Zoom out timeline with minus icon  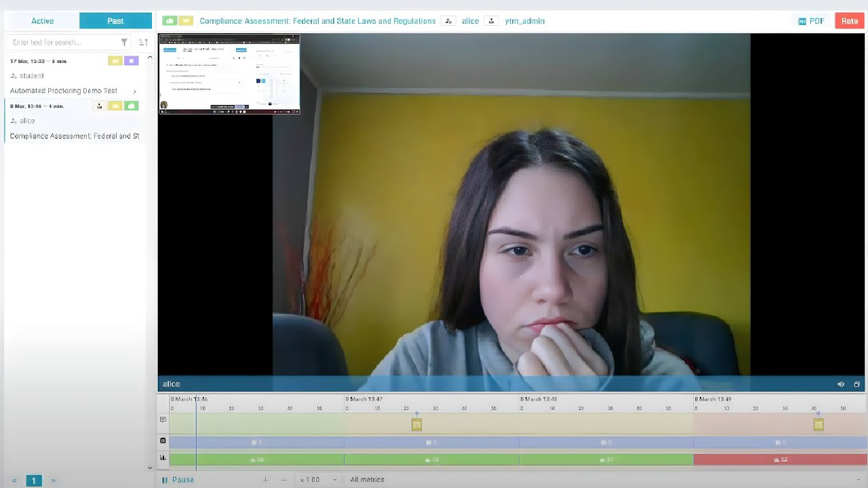[x=284, y=480]
